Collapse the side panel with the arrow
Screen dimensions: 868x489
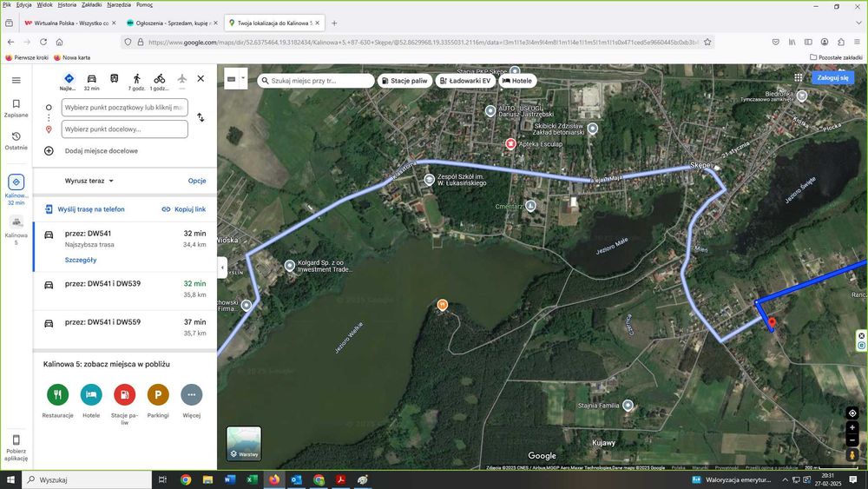(222, 268)
